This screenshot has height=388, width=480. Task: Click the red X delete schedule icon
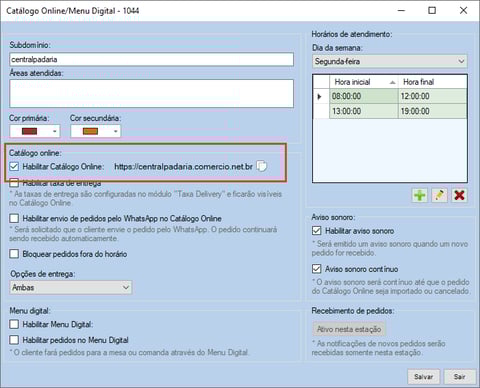pyautogui.click(x=459, y=195)
